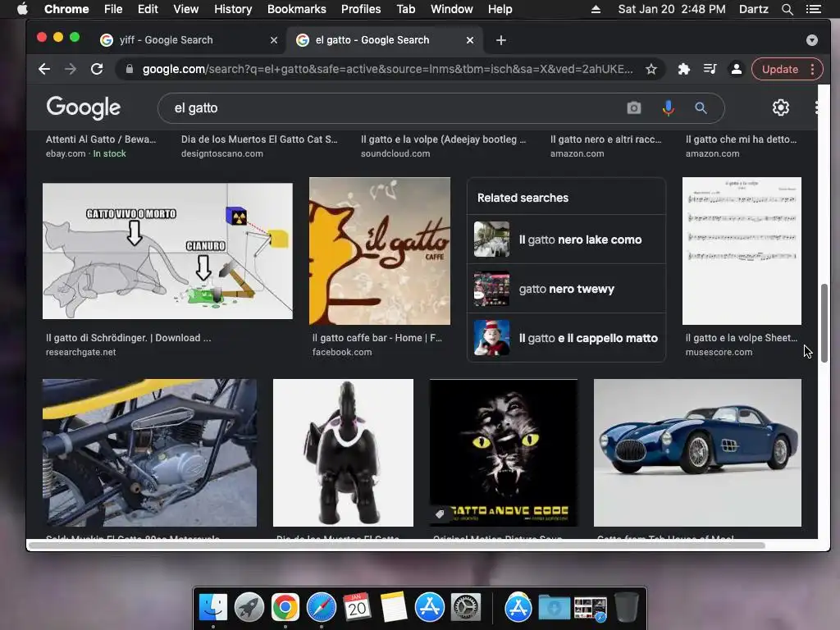Viewport: 840px width, 630px height.
Task: Open Finder from the Dock
Action: click(x=212, y=608)
